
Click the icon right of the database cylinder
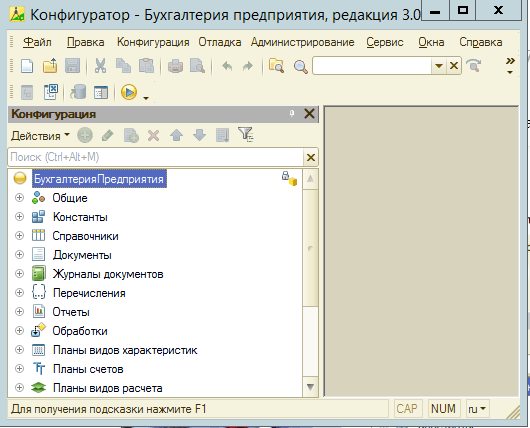tap(101, 92)
